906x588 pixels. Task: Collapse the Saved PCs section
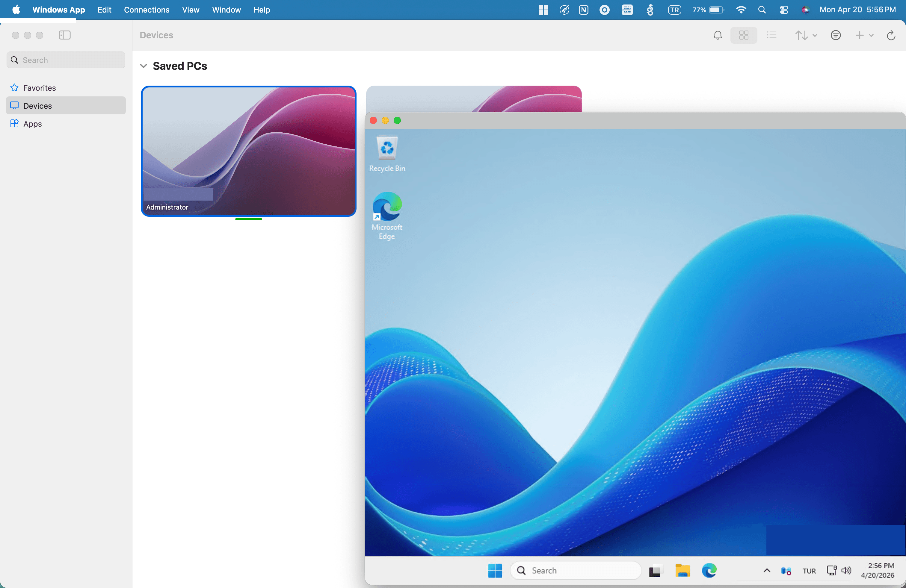pyautogui.click(x=144, y=66)
